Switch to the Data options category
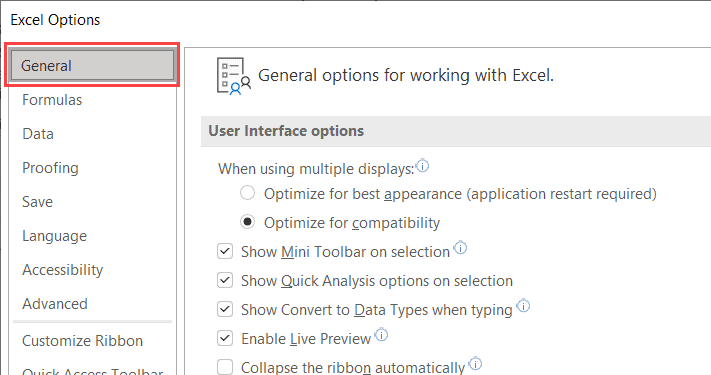Viewport: 711px width, 375px height. (x=38, y=134)
